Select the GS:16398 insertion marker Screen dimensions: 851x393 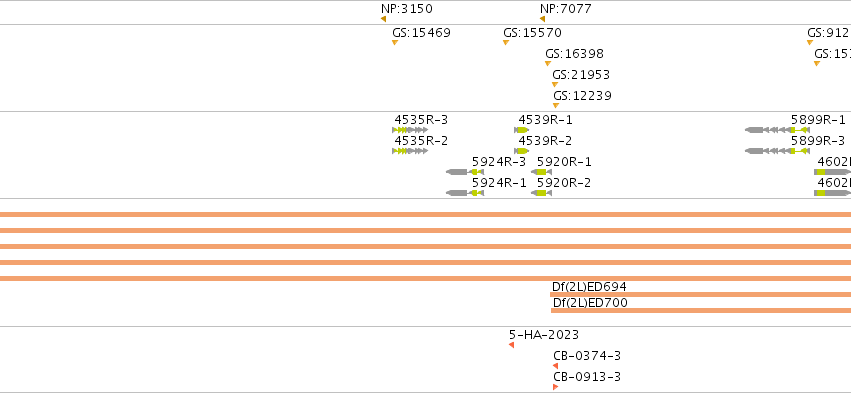(548, 64)
